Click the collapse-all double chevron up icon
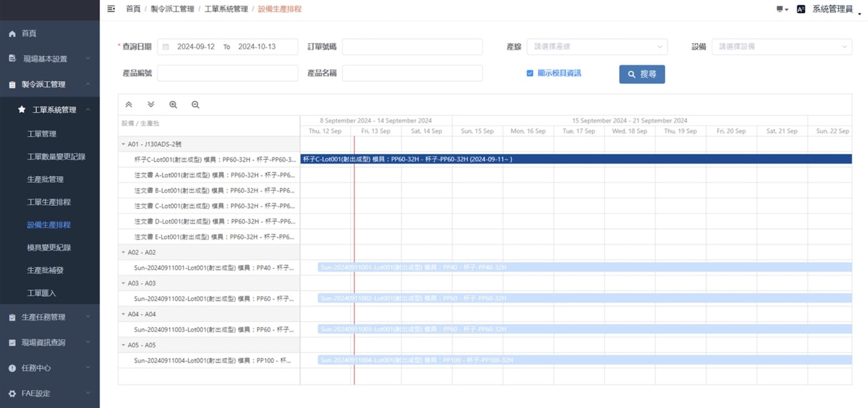868x408 pixels. [x=128, y=105]
